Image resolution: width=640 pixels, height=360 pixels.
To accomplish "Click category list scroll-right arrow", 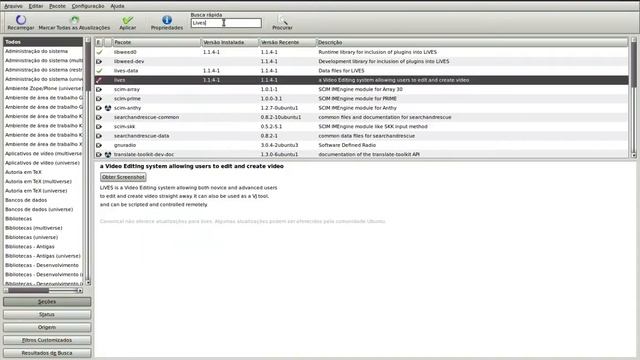I will [x=80, y=291].
